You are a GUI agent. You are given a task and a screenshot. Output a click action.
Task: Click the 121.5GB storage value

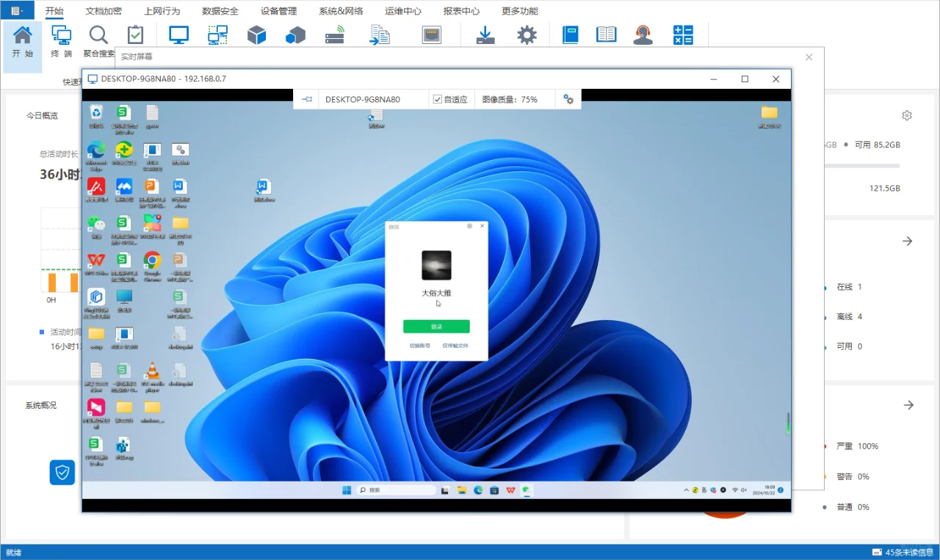[x=885, y=189]
